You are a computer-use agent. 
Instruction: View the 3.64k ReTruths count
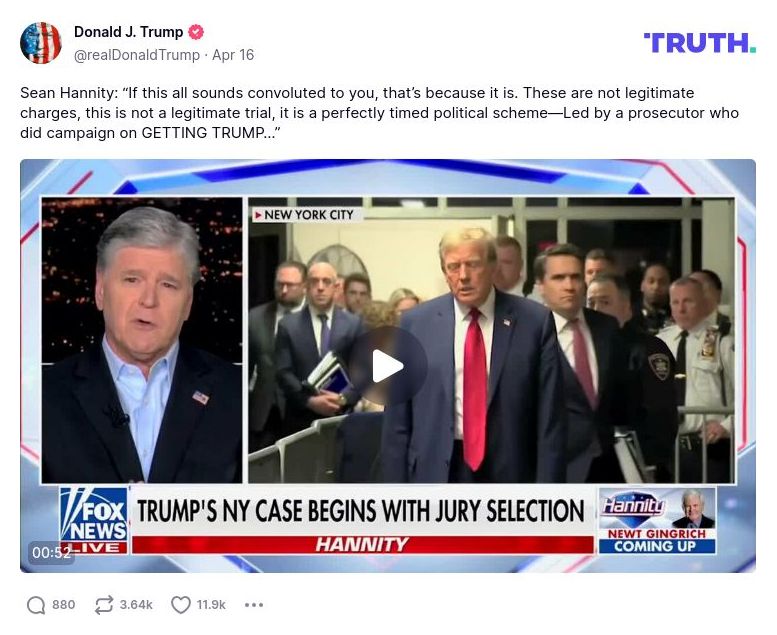coord(136,605)
